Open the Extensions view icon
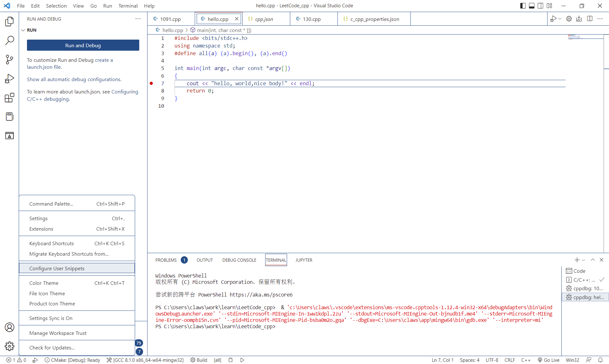The width and height of the screenshot is (609, 364). click(10, 98)
